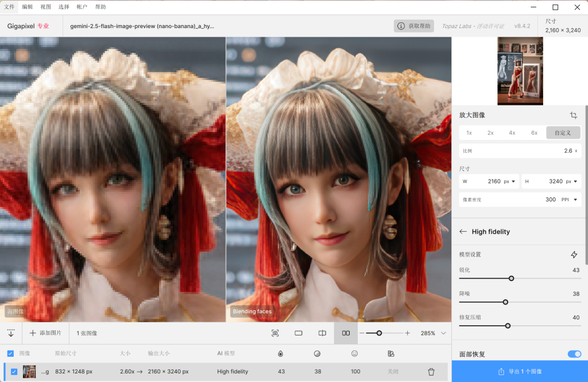
Task: Click the 锐化 sharpen slider handle
Action: coord(511,278)
